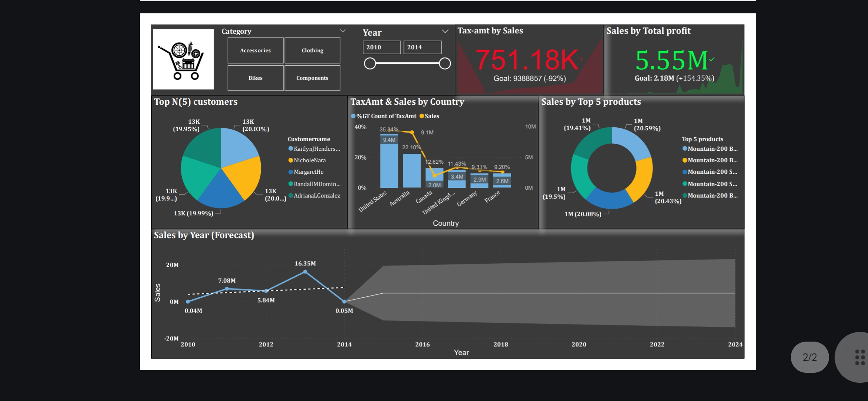This screenshot has width=868, height=401.
Task: Click the 16.35M peak data point
Action: (305, 272)
